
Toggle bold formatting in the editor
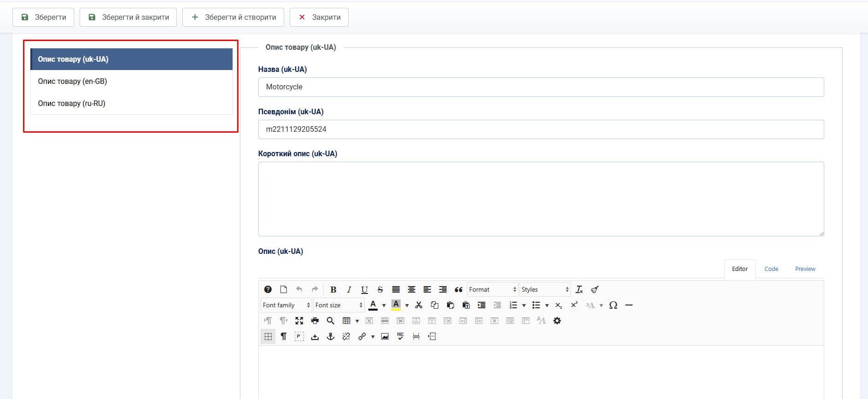pyautogui.click(x=333, y=289)
